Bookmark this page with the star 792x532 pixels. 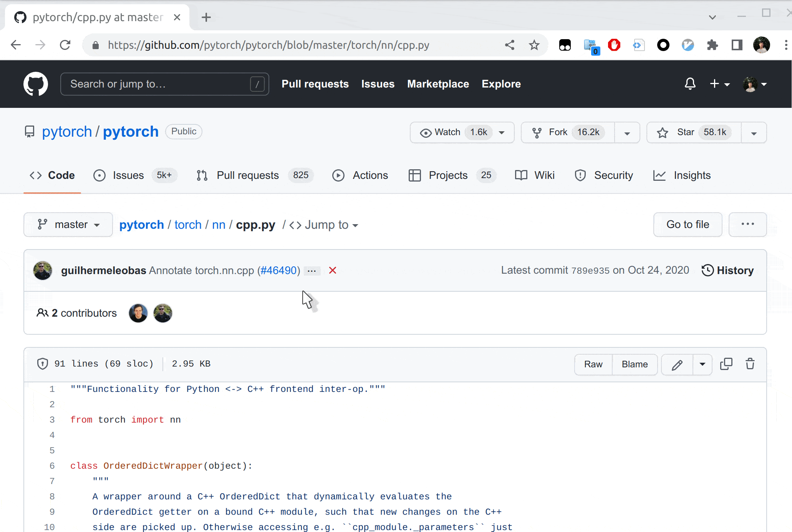534,45
